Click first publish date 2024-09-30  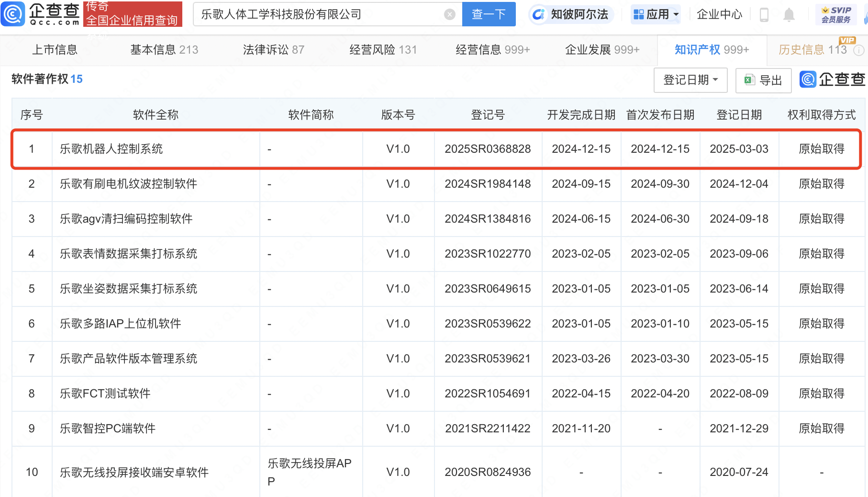tap(660, 184)
